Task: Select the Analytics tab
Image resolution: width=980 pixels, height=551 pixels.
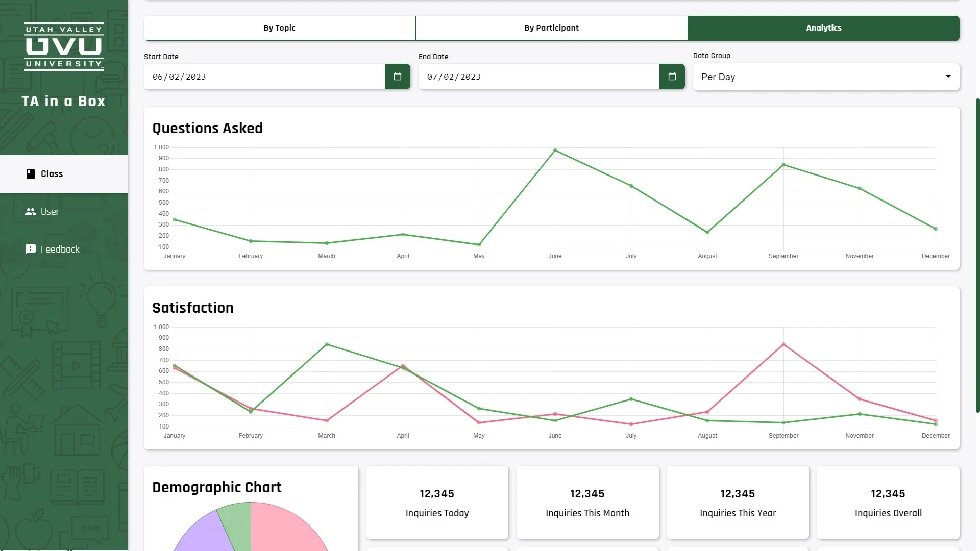Action: (823, 28)
